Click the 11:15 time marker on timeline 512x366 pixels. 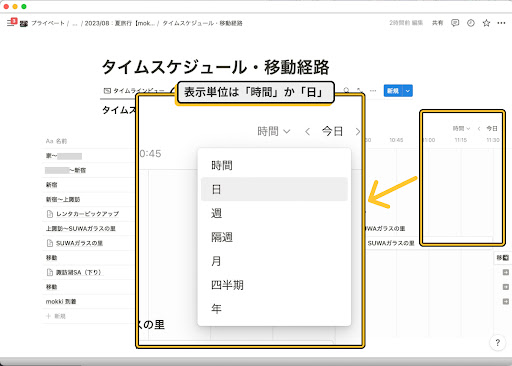(x=461, y=140)
